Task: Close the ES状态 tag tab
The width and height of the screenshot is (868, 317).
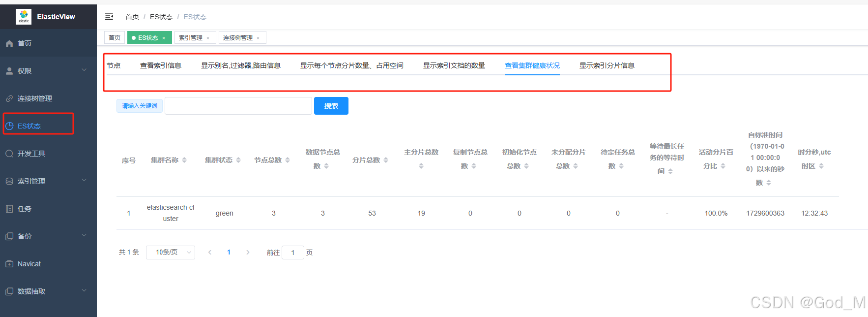Action: 164,38
